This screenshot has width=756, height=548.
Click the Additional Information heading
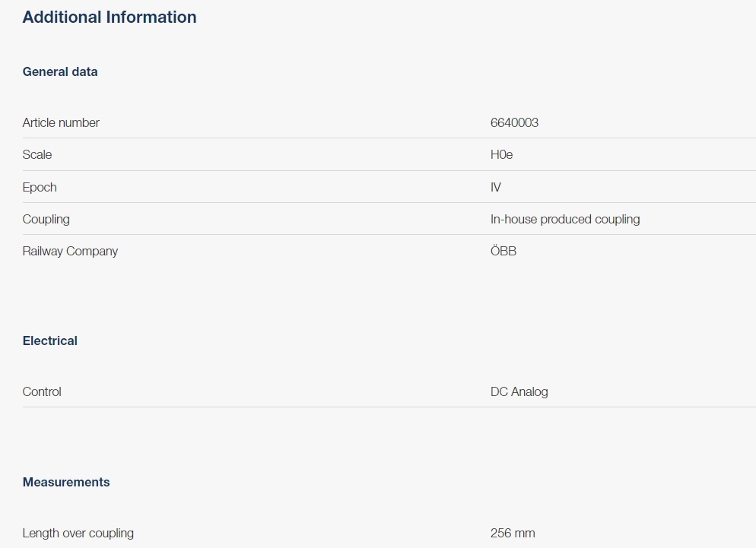click(110, 17)
